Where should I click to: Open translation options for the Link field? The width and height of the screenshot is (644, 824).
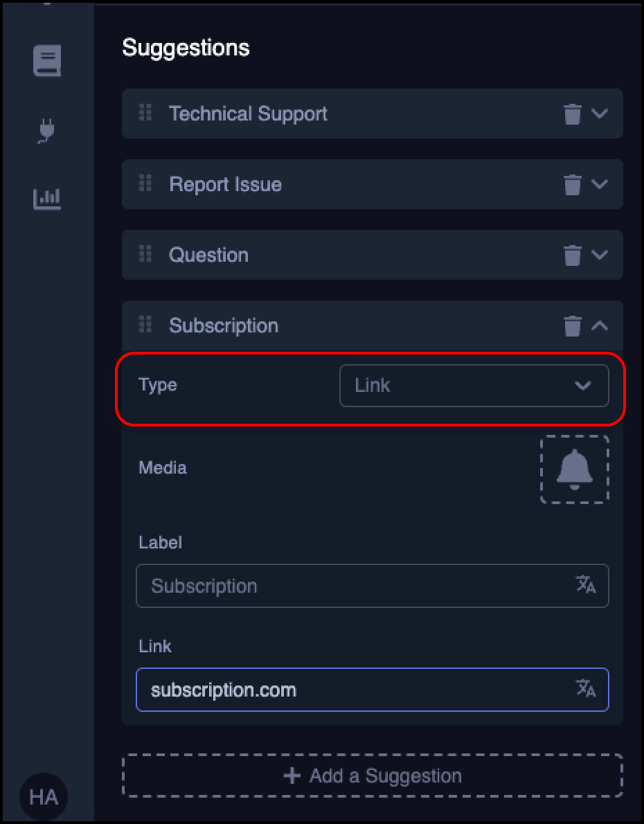tap(587, 690)
